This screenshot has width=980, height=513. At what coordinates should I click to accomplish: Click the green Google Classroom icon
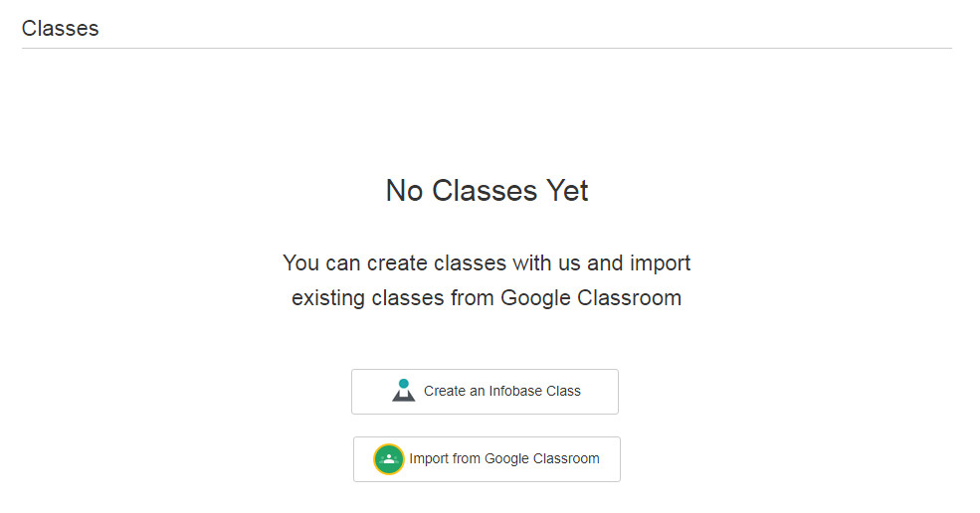(389, 459)
